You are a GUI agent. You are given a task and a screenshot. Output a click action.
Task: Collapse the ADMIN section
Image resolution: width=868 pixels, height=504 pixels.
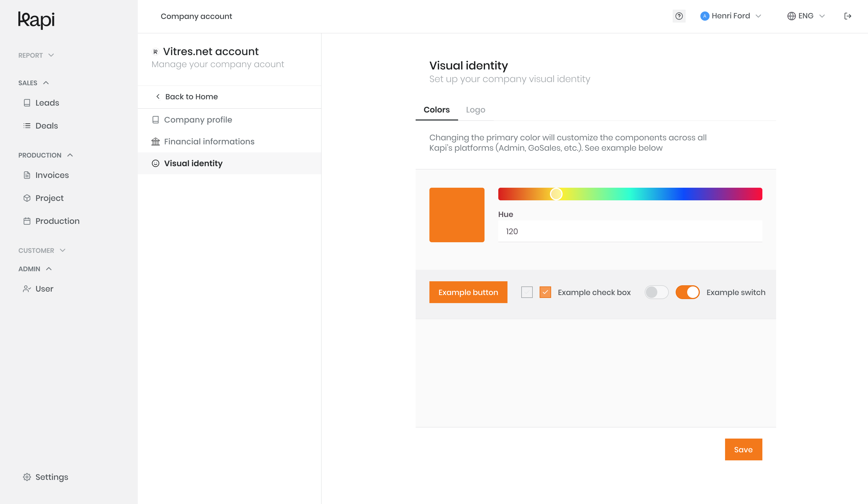(35, 269)
